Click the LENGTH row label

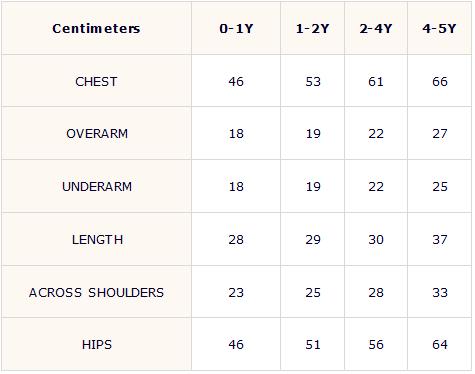pos(97,240)
